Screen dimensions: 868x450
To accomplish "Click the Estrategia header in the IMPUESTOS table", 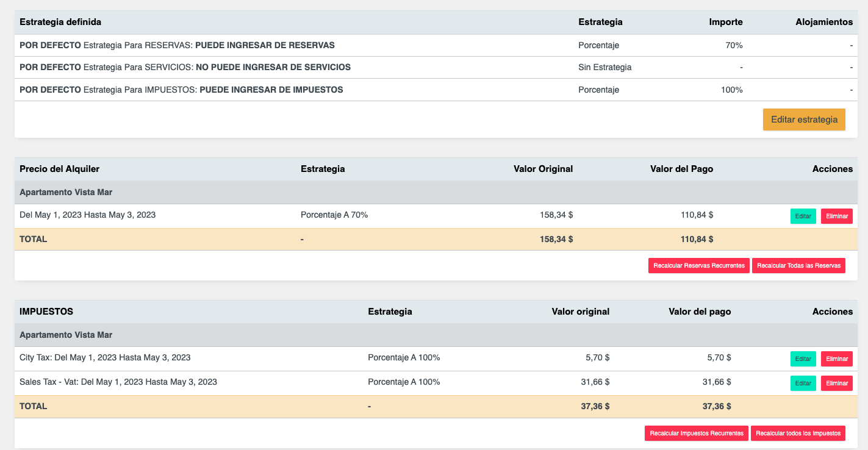I will tap(390, 312).
